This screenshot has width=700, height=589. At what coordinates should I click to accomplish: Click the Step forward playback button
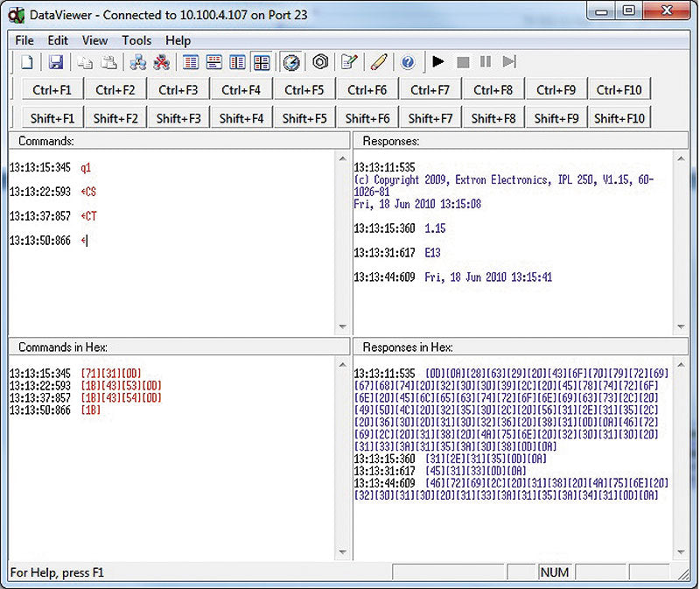509,61
